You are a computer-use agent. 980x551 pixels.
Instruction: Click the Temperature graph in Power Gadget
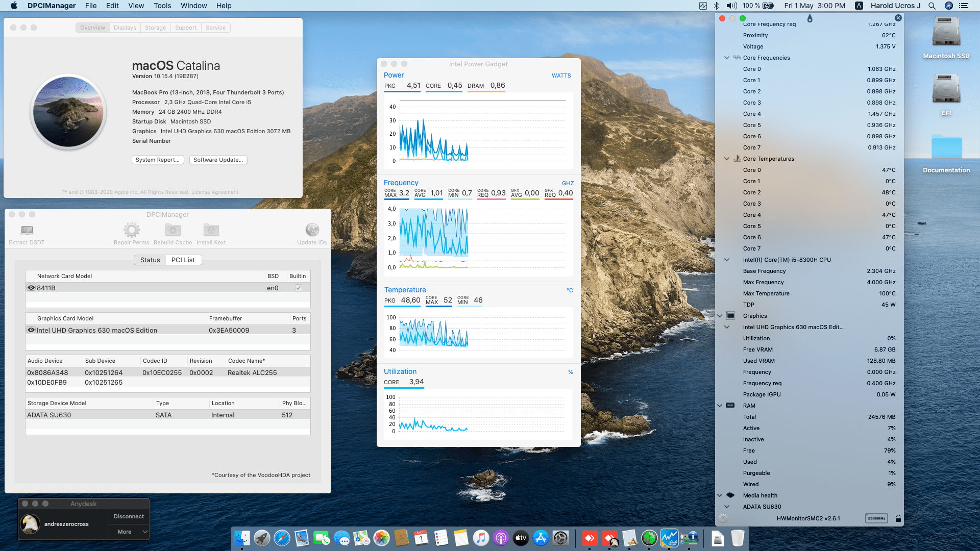(x=478, y=333)
